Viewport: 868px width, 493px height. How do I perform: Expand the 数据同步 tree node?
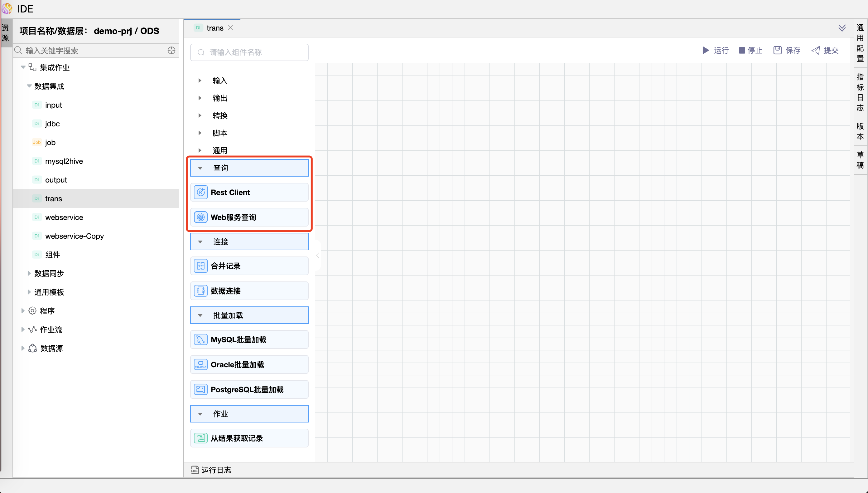coord(29,273)
